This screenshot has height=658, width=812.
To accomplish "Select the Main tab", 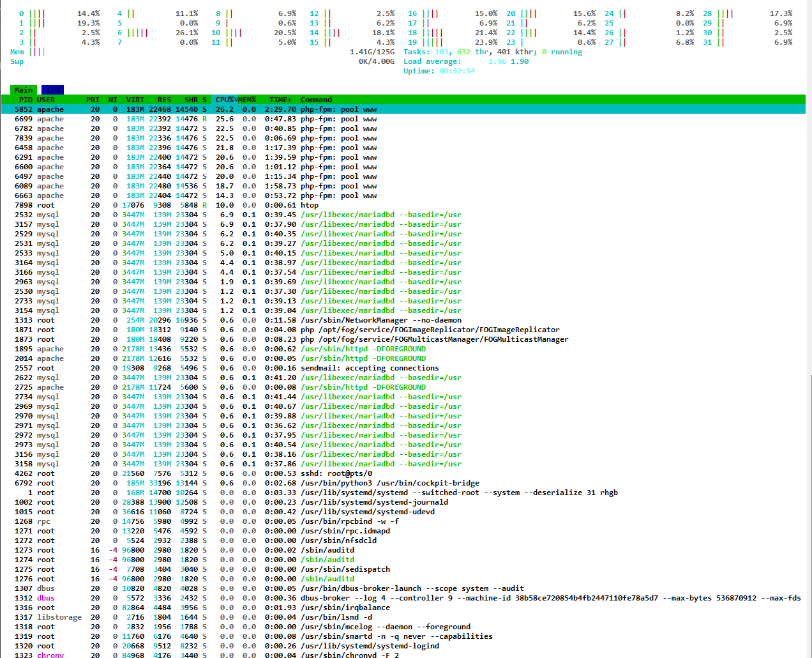I will click(x=24, y=90).
